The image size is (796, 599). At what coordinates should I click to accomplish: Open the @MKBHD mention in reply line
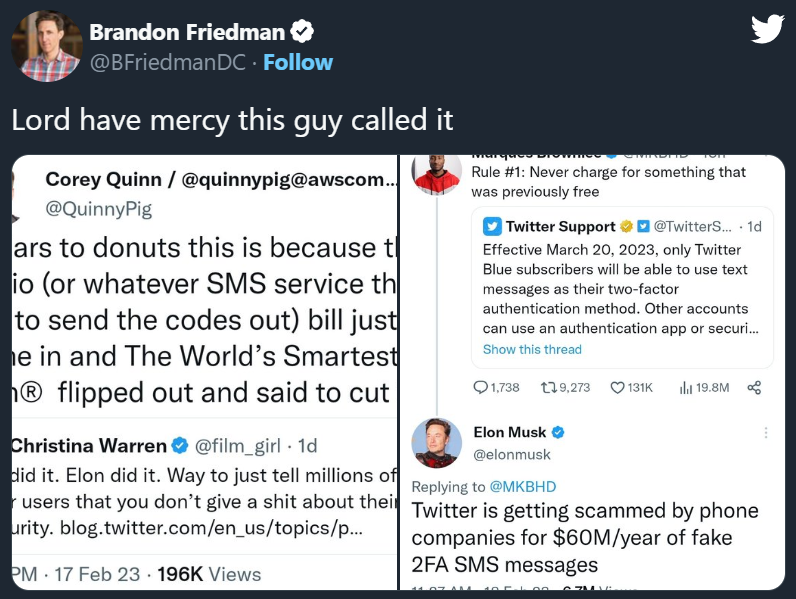523,487
